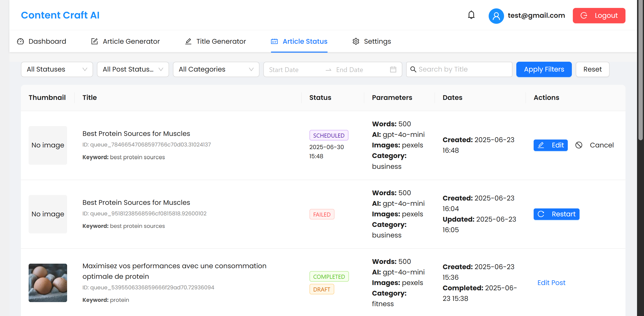Open Edit Post link for completed article

pos(551,283)
